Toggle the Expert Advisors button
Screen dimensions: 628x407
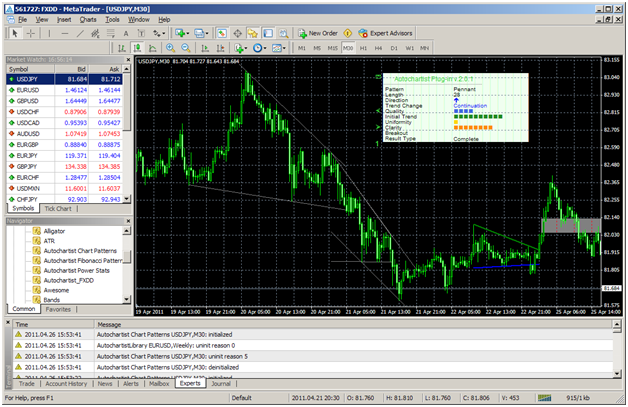pos(385,33)
